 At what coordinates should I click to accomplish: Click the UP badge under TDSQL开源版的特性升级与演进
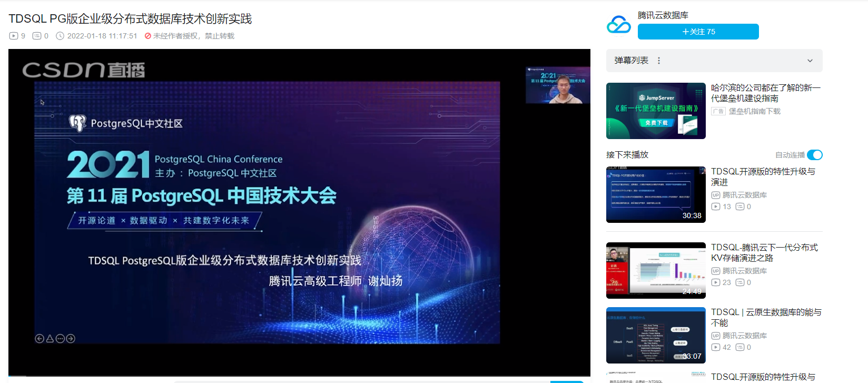click(x=715, y=195)
